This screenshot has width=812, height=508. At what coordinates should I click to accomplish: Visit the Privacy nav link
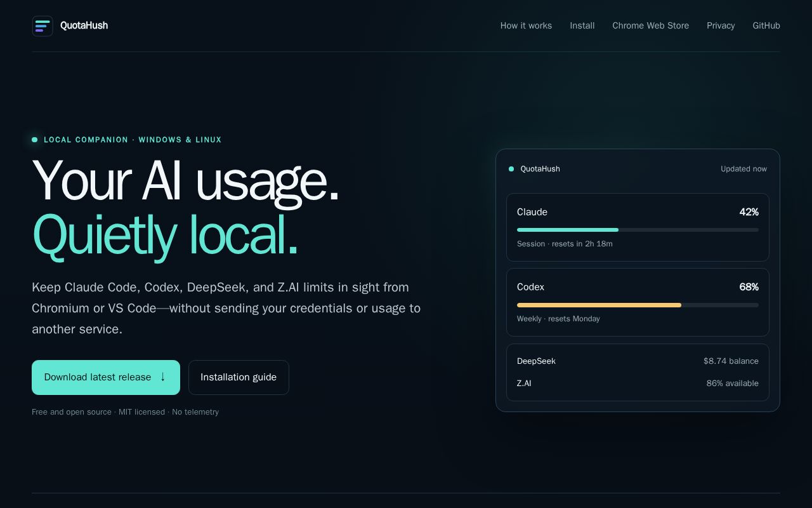(x=721, y=25)
